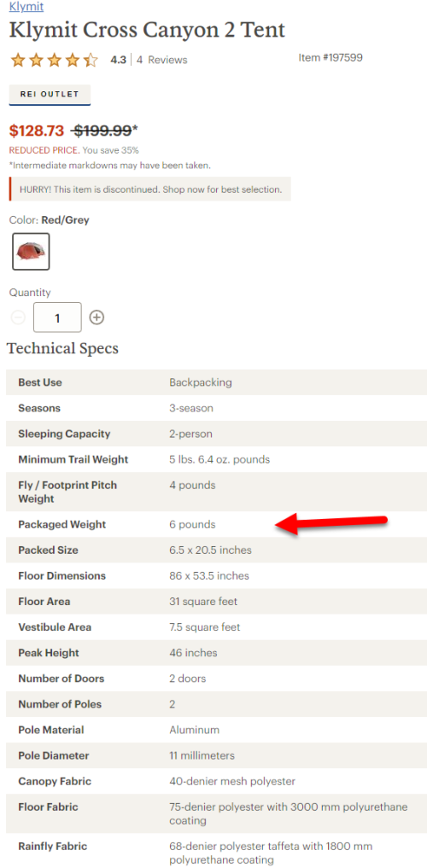Click the Rainfly Fabric row
Viewport: 427px width, 868px height.
tap(217, 853)
